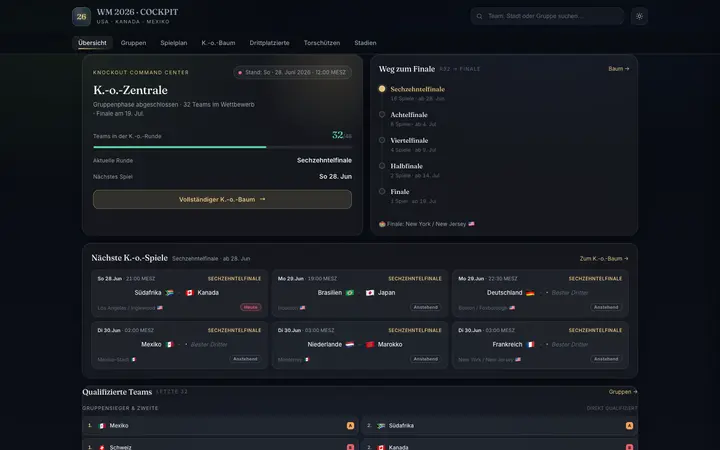Click the teams in K.-o.-Runde progress bar
Image resolution: width=720 pixels, height=450 pixels.
(x=222, y=147)
